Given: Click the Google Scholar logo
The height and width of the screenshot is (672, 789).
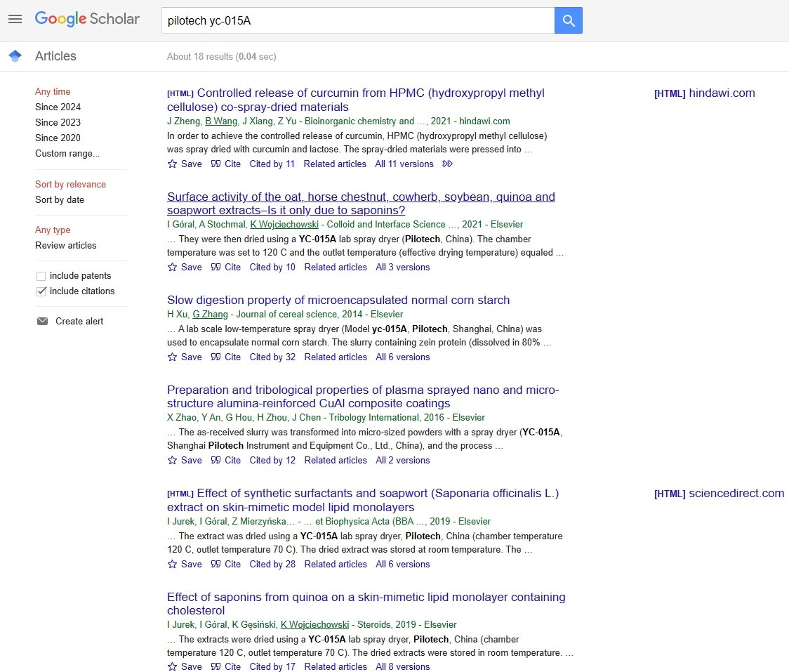Looking at the screenshot, I should pyautogui.click(x=87, y=19).
